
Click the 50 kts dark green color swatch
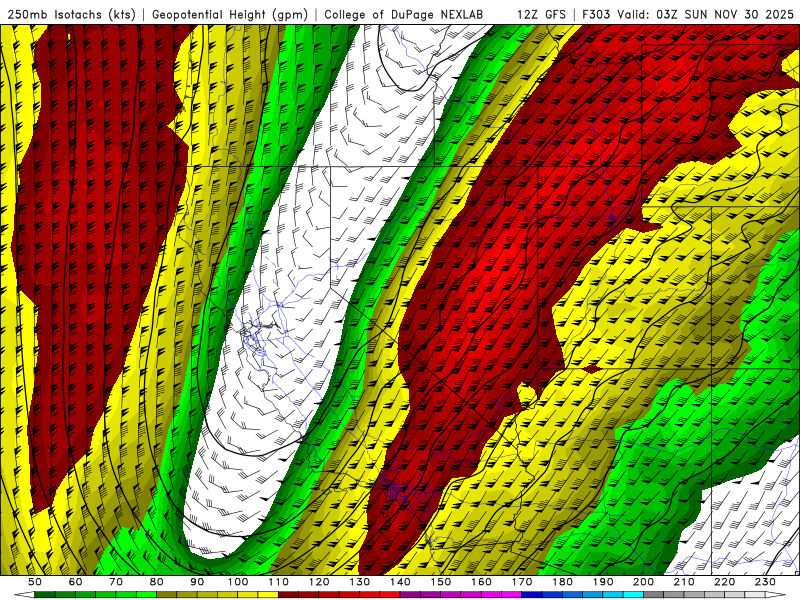pyautogui.click(x=47, y=595)
